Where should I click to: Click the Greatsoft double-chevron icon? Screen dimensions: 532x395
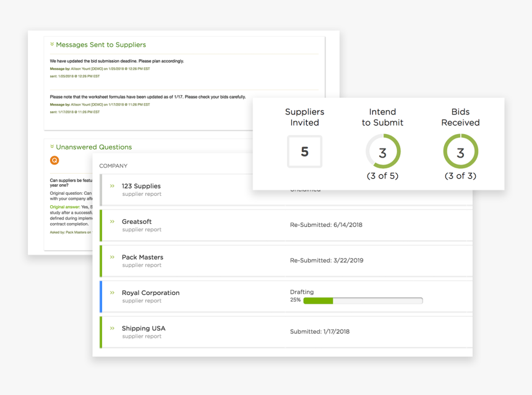[112, 221]
